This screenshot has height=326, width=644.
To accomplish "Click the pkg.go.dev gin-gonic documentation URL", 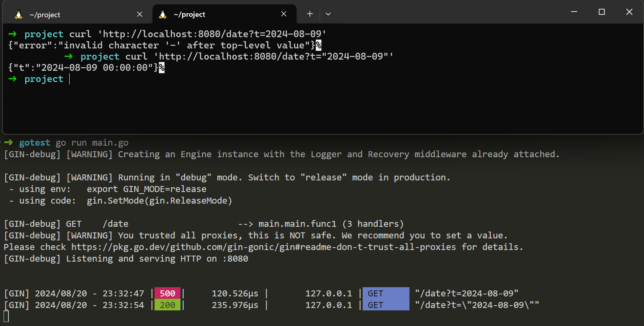I will 263,247.
